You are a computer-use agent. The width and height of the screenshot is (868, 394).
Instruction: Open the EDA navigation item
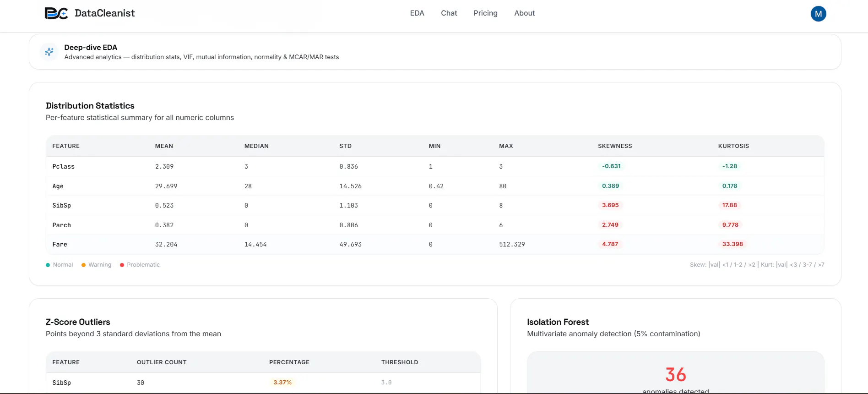(x=417, y=13)
